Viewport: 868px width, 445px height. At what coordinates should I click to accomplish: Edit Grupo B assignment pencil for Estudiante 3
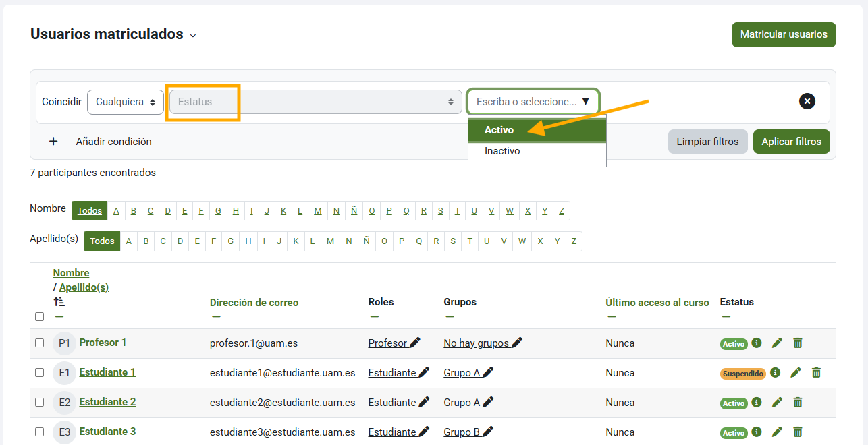(488, 432)
